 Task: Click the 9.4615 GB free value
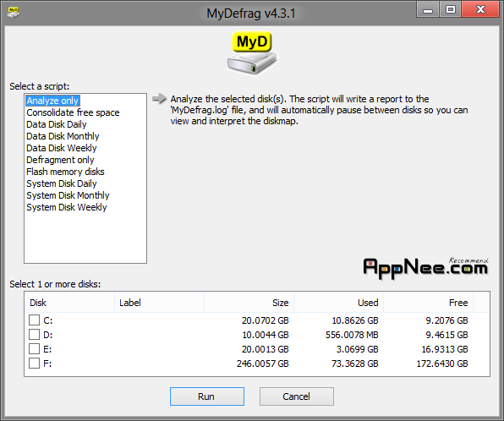(446, 335)
